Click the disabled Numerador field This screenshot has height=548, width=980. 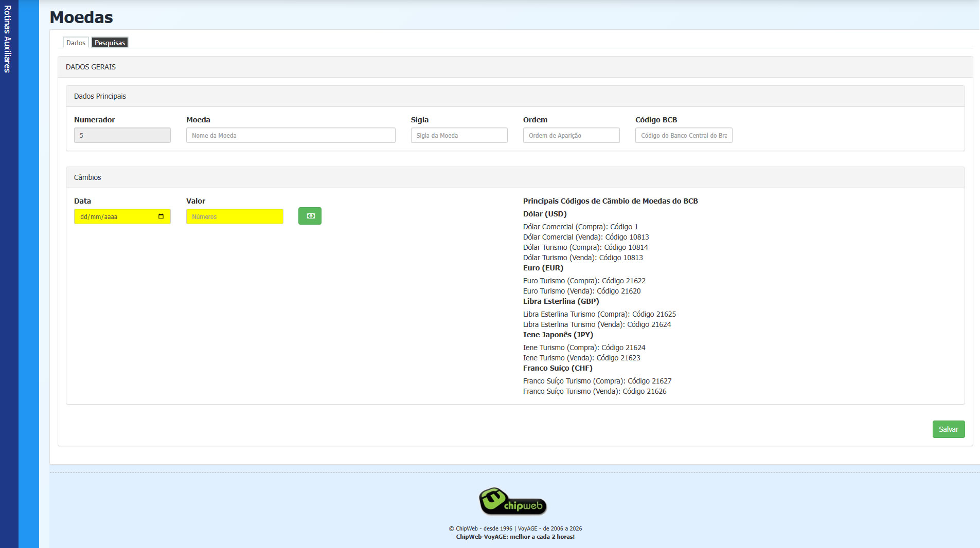(122, 135)
